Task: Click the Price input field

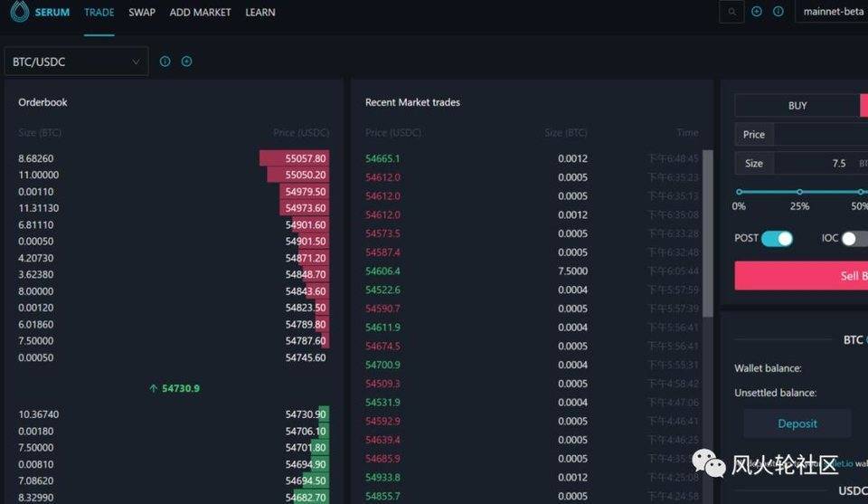Action: point(818,135)
